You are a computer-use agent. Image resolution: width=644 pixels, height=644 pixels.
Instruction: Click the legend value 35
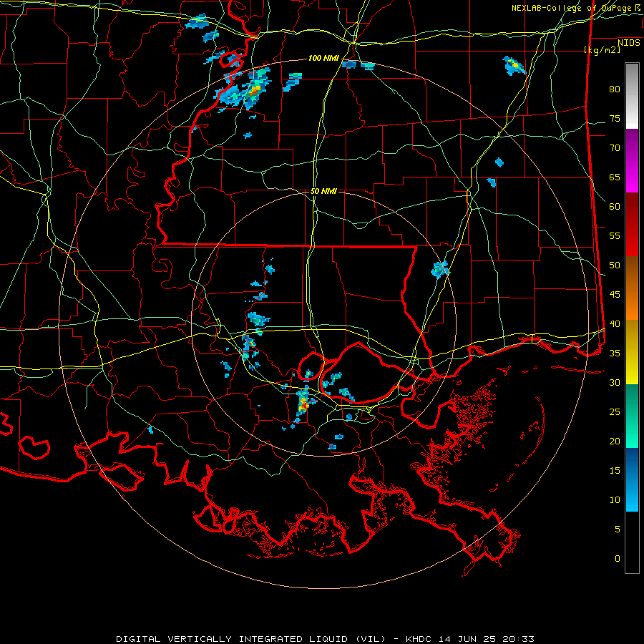pos(615,353)
